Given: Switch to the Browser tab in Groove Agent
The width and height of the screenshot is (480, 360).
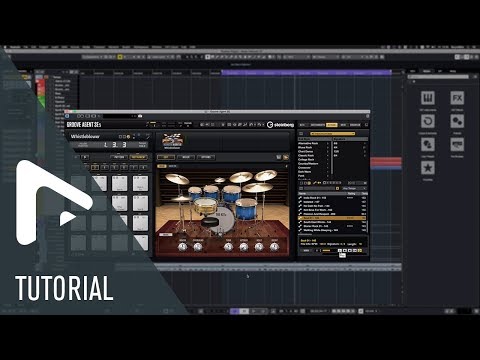Looking at the screenshot, I should (355, 125).
